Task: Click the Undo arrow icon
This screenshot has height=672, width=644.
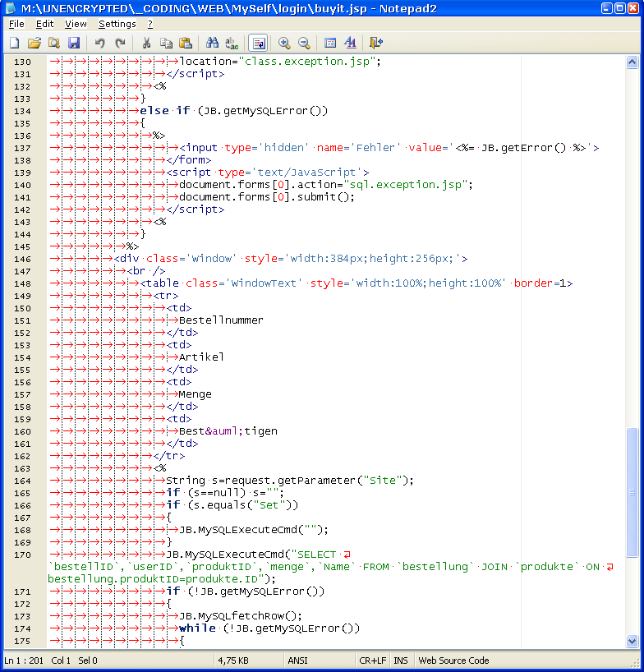Action: point(100,43)
